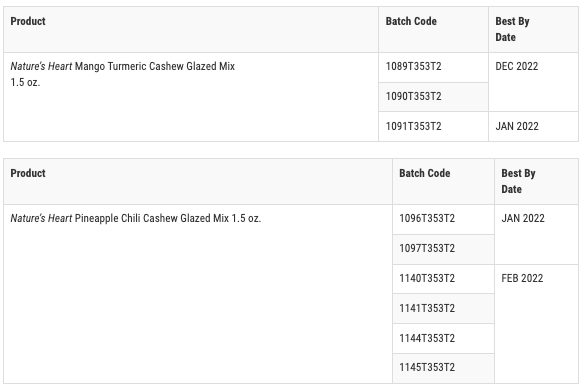Select batch code 1145T353T2

427,367
